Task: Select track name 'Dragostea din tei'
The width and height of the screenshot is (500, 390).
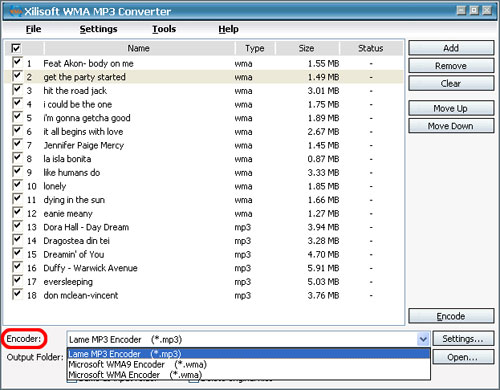Action: point(76,241)
